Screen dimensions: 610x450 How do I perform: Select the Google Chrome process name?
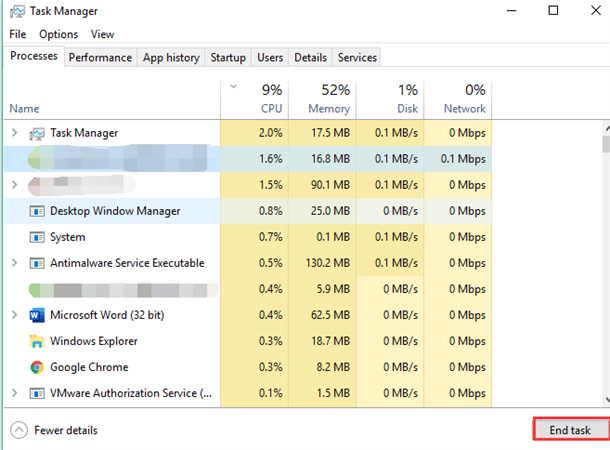click(89, 367)
